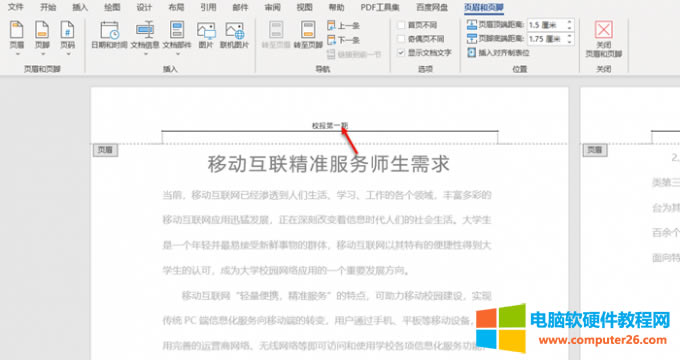Screen dimensions: 680x360
Task: Expand the 页码 page number dropdown arrow
Action: point(68,54)
